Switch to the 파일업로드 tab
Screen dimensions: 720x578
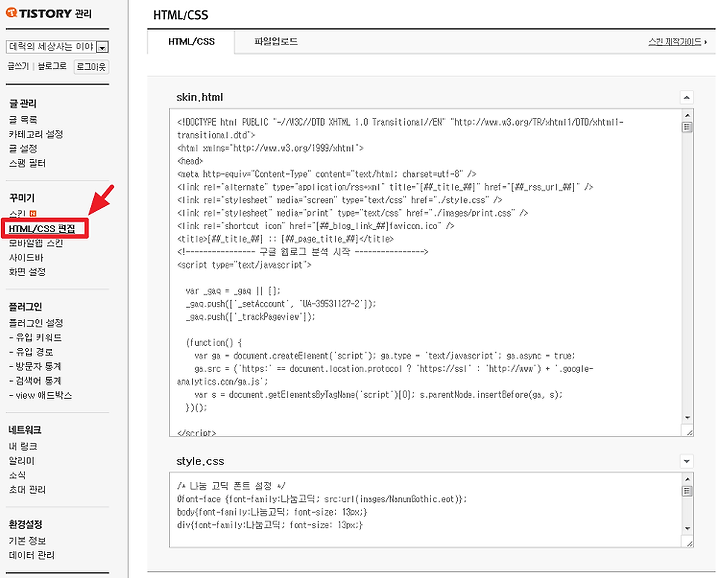[276, 42]
